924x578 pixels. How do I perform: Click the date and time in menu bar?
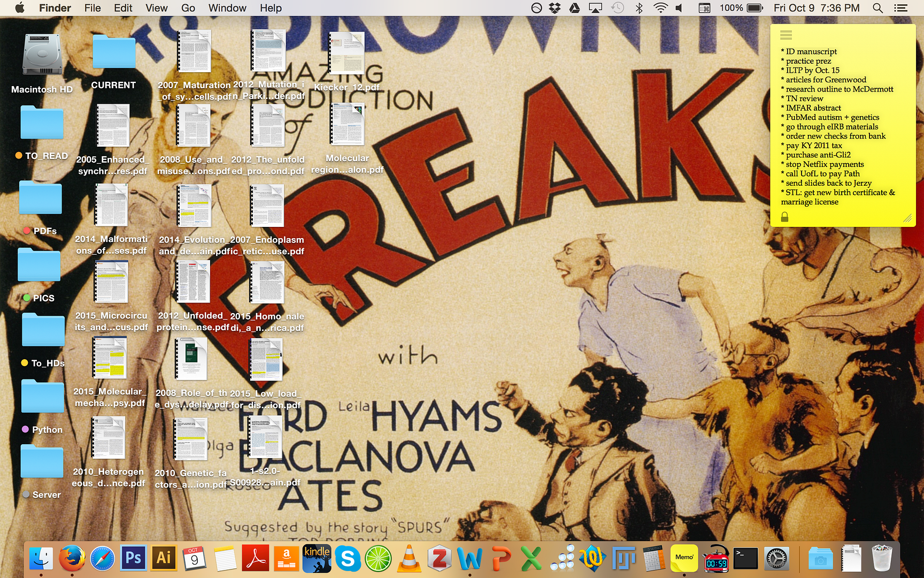click(x=817, y=8)
